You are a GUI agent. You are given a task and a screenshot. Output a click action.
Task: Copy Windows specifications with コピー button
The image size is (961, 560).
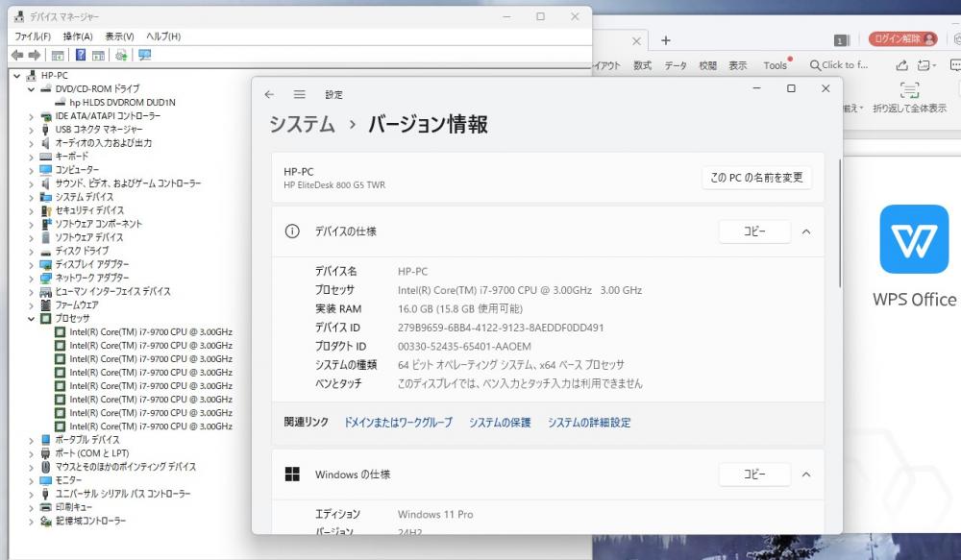coord(753,475)
